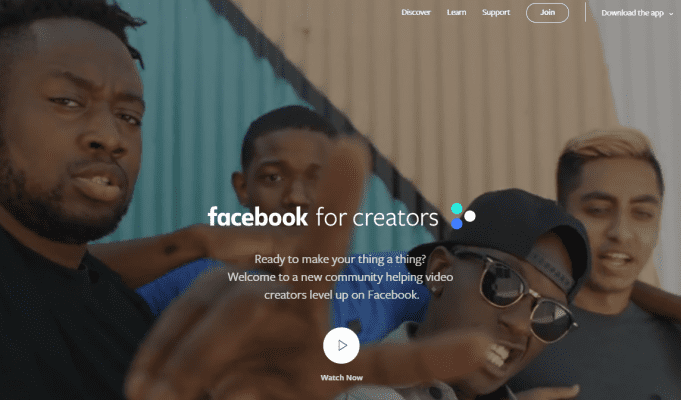The image size is (681, 400).
Task: Click the outlined Join button
Action: [x=547, y=13]
